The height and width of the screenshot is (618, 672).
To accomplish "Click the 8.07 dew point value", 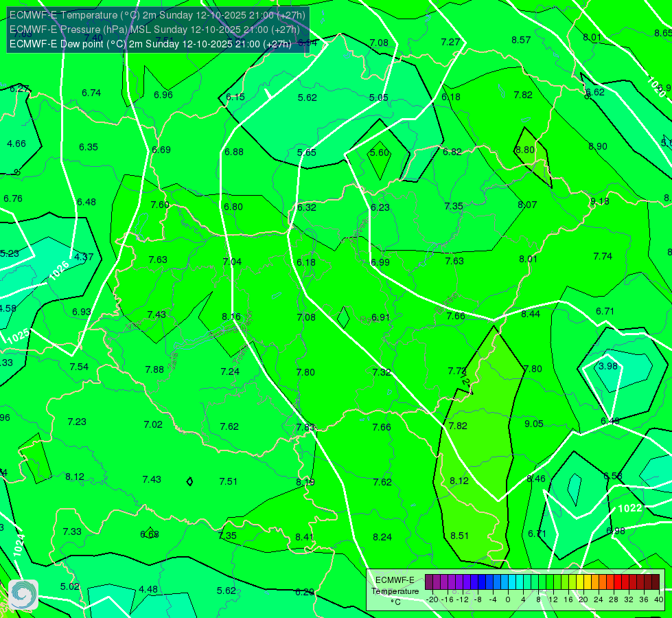I will click(527, 205).
